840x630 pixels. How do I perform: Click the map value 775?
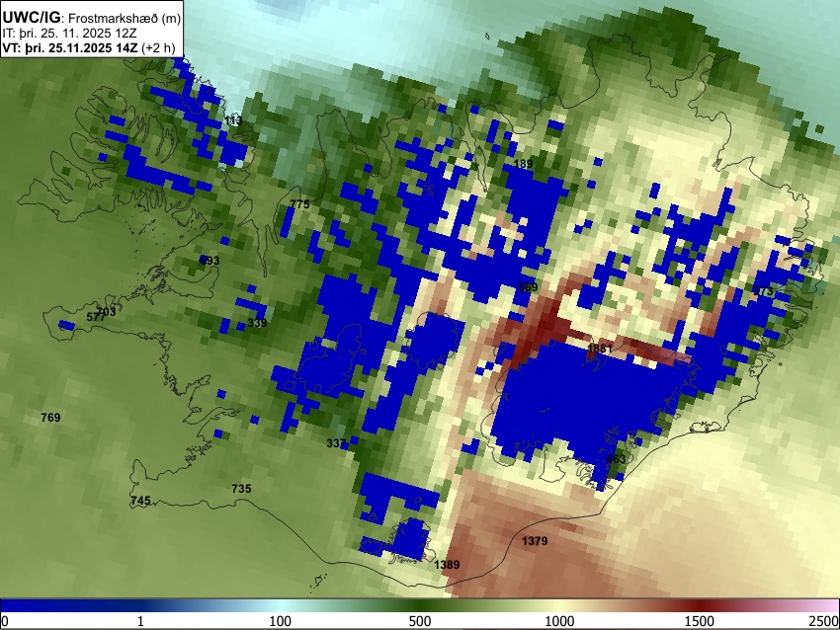coord(299,204)
